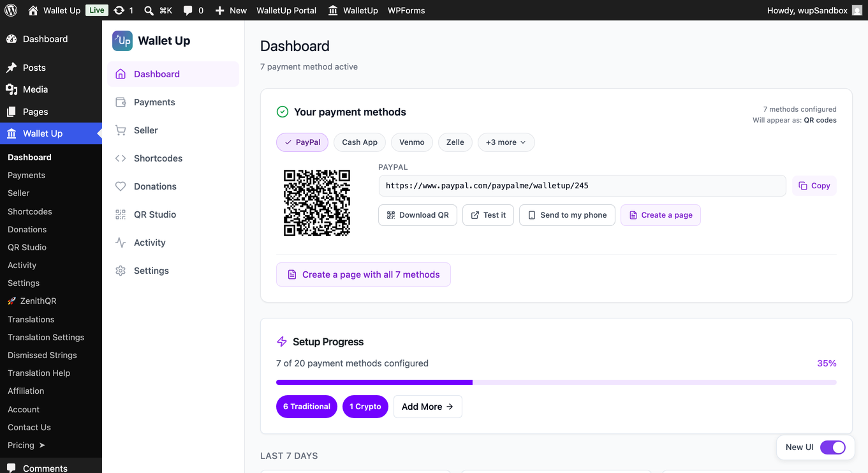This screenshot has height=473, width=868.
Task: Go to Seller in Wallet Up sidebar
Action: [x=173, y=130]
